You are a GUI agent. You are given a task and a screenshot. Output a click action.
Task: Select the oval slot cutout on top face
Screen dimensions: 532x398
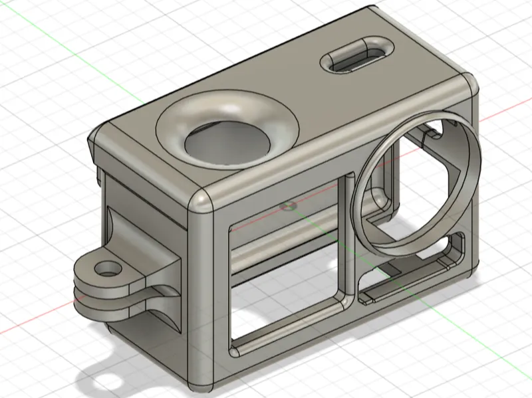pyautogui.click(x=357, y=54)
